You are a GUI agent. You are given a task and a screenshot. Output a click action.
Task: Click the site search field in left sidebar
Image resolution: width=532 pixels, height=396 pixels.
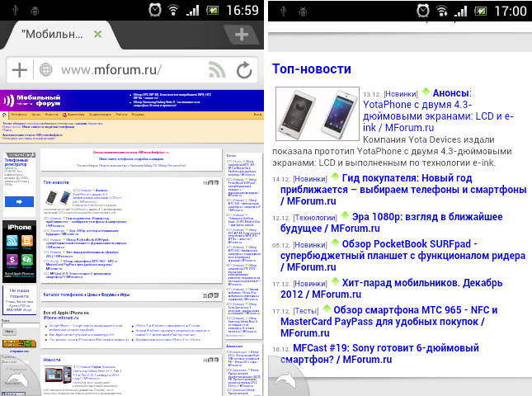pyautogui.click(x=21, y=325)
